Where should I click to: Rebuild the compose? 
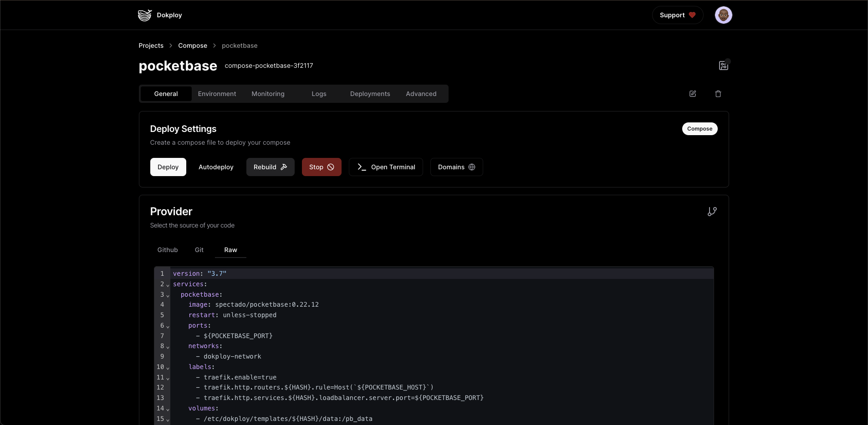[271, 167]
